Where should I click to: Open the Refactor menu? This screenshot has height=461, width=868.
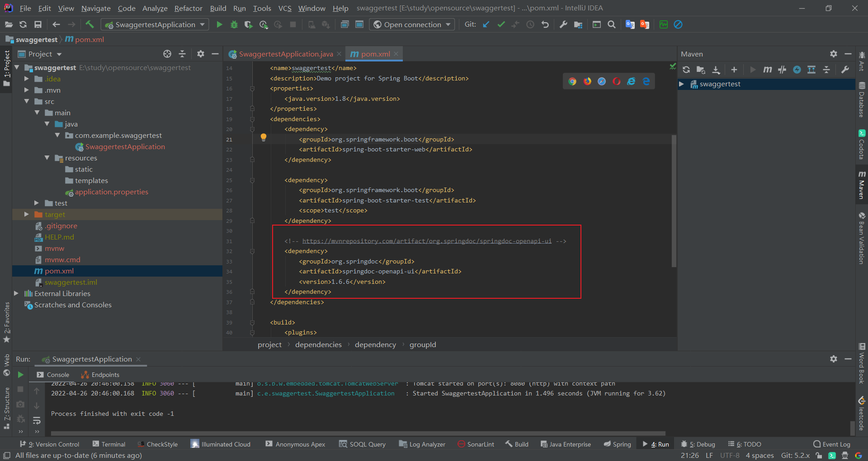tap(188, 8)
